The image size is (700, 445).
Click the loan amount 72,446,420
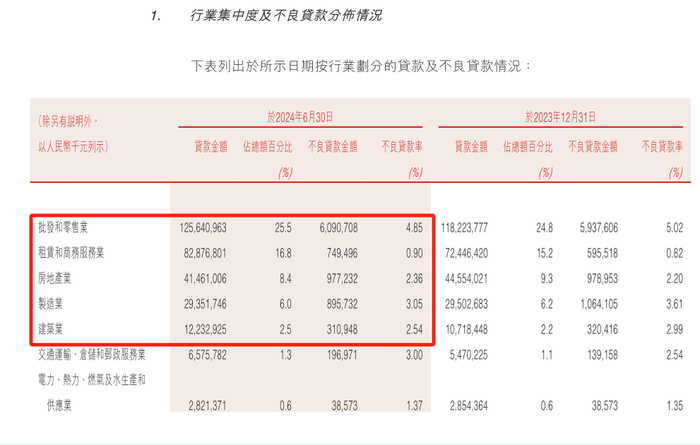point(467,254)
